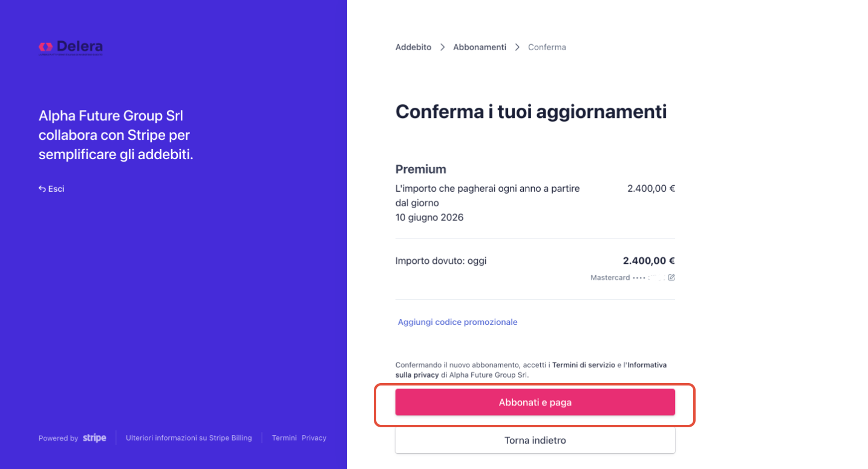Click the Conferma i tuoi aggiornamenti heading
Screen dimensions: 868x469
(x=531, y=112)
